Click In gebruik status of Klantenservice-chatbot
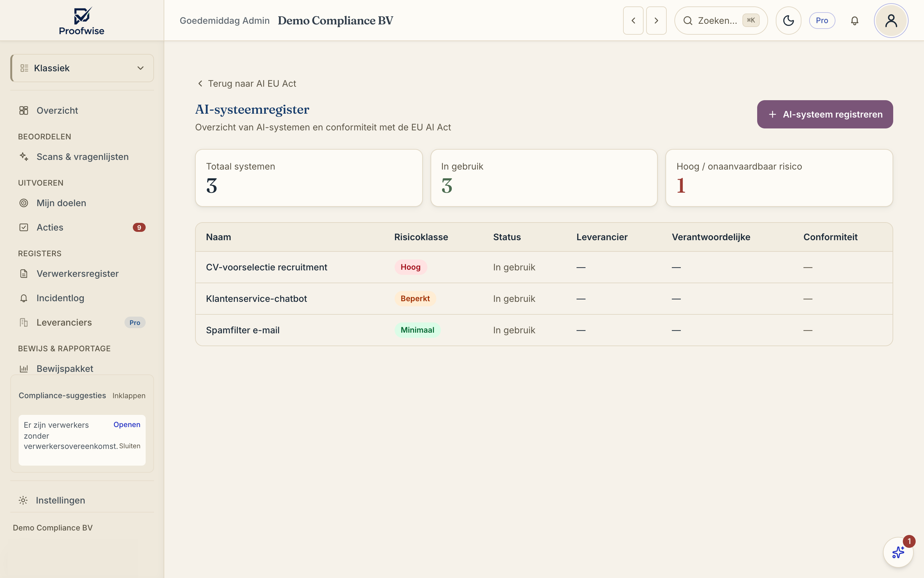Screen dimensions: 924x578 514,299
